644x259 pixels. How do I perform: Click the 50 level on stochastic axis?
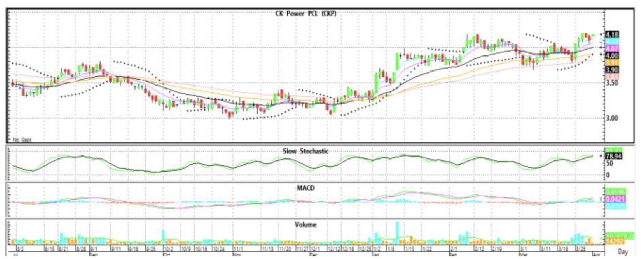click(x=609, y=163)
